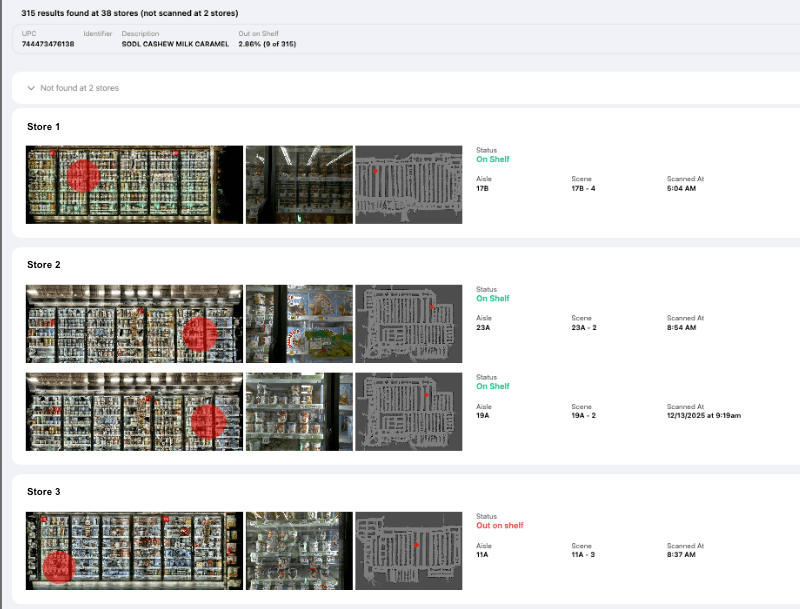Open Store 1 floor map thumbnail
Image resolution: width=800 pixels, height=609 pixels.
coord(408,185)
